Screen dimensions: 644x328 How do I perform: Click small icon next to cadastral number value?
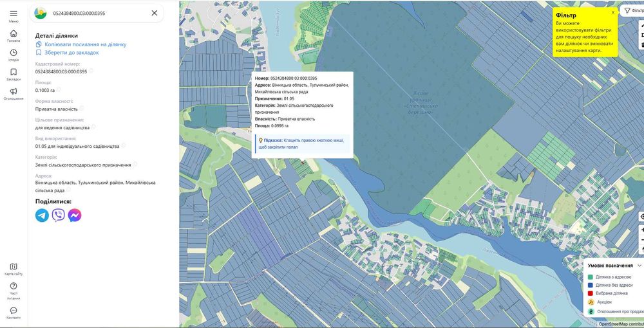click(x=91, y=71)
